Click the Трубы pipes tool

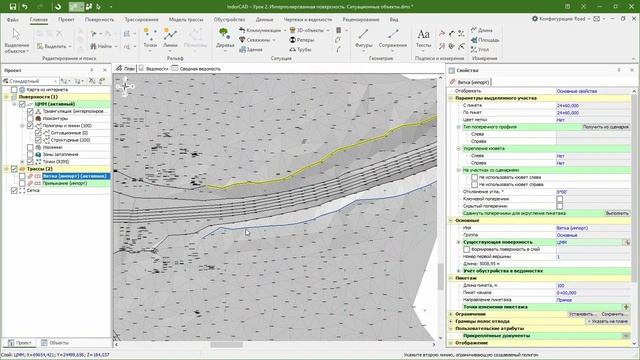pos(300,49)
